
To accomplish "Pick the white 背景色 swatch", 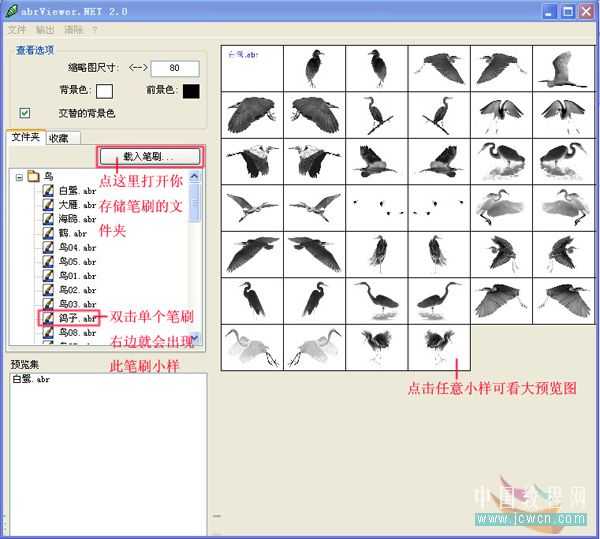I will tap(104, 91).
